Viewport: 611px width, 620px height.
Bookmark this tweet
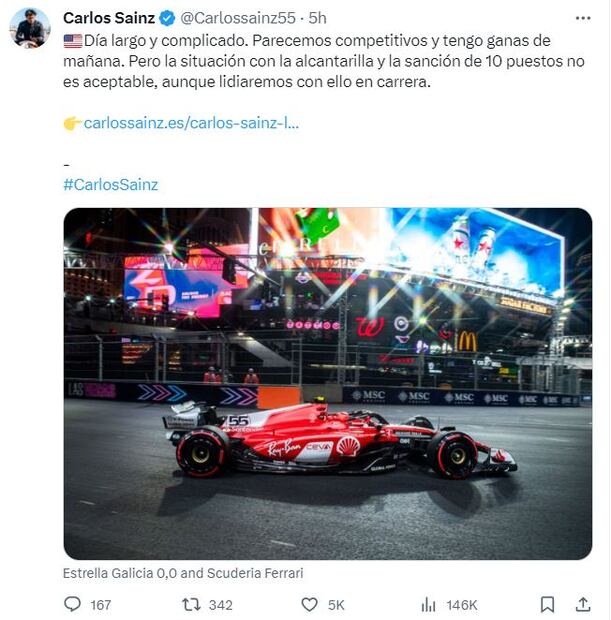point(548,604)
